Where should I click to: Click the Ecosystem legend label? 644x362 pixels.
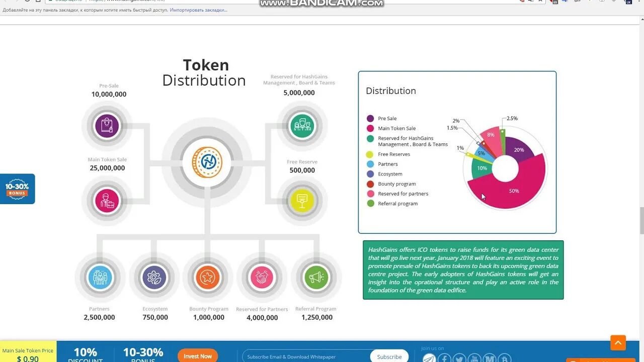tap(390, 174)
